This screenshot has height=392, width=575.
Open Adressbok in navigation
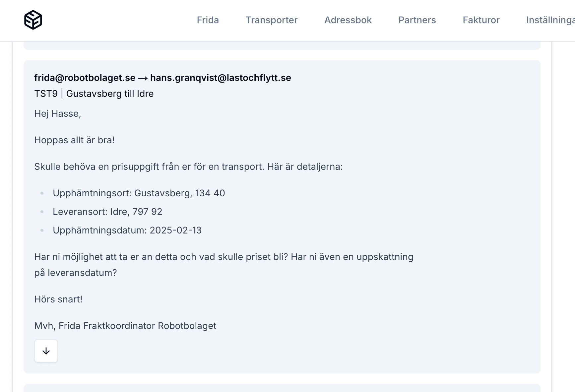coord(348,20)
